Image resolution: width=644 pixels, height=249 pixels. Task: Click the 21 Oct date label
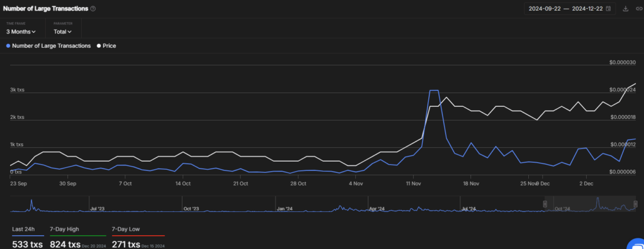coord(240,184)
